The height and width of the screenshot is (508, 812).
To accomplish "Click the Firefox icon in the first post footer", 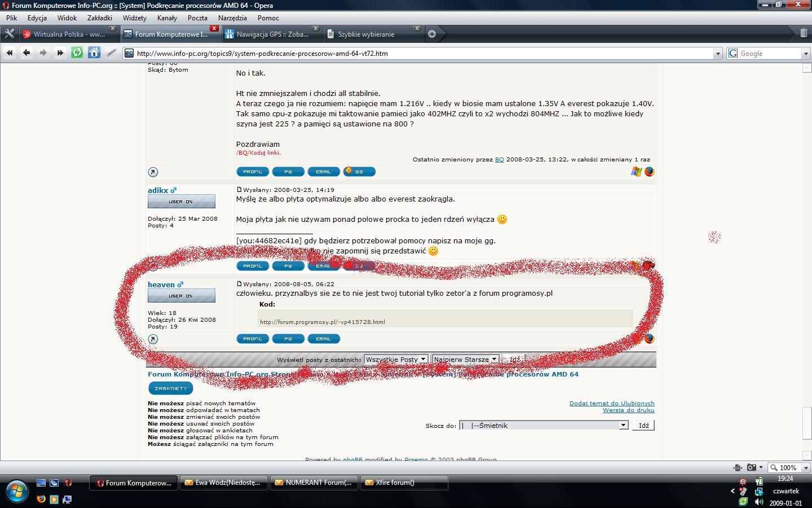I will [x=650, y=172].
